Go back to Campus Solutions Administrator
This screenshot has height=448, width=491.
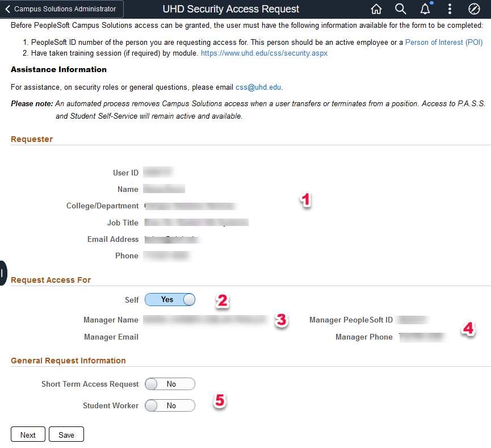tap(61, 9)
